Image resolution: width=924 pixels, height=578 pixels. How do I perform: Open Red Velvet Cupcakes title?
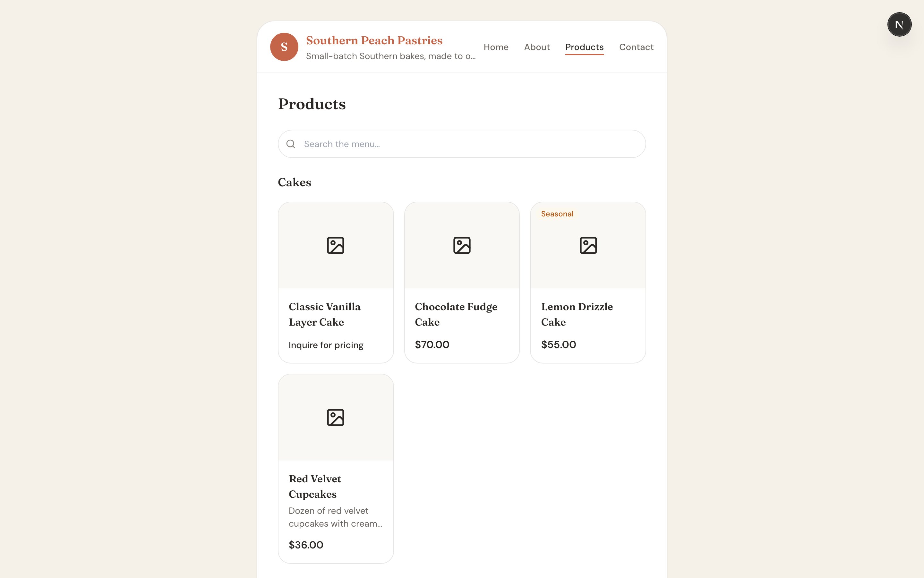pos(315,486)
